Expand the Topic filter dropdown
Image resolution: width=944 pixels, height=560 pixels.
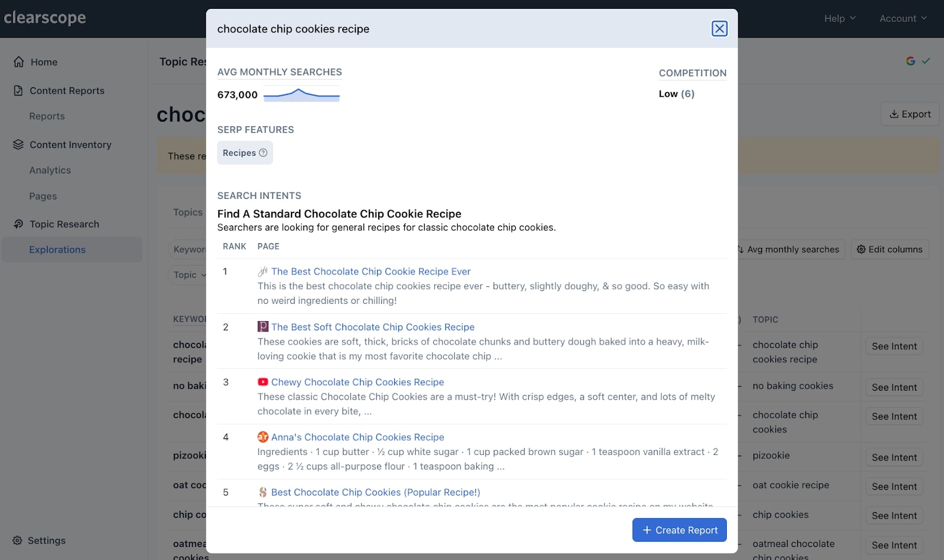189,275
